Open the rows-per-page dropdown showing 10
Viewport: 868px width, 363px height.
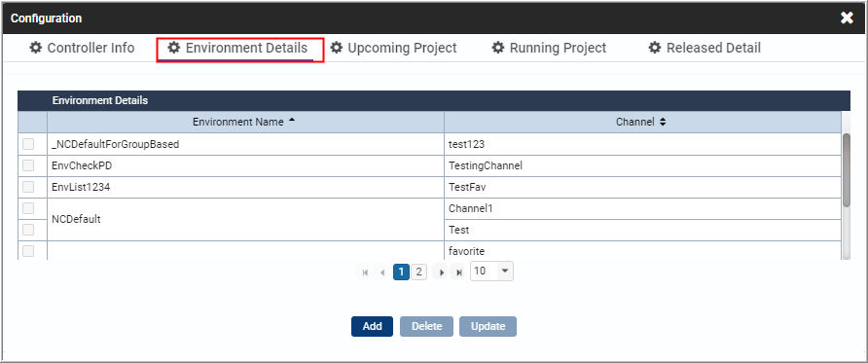point(491,272)
